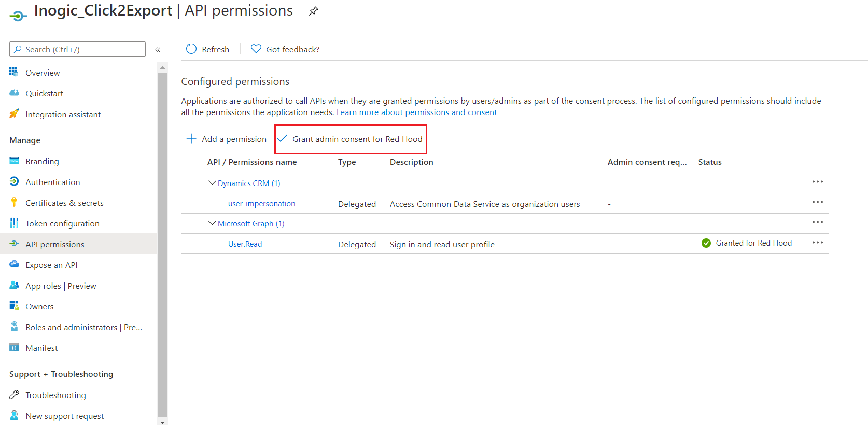868x425 pixels.
Task: Click the Roles and administrators person icon
Action: (14, 327)
